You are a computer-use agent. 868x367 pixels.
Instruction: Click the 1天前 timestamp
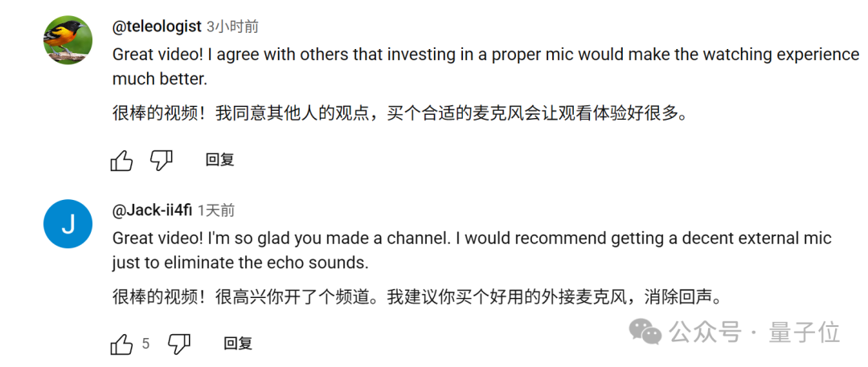tap(216, 210)
